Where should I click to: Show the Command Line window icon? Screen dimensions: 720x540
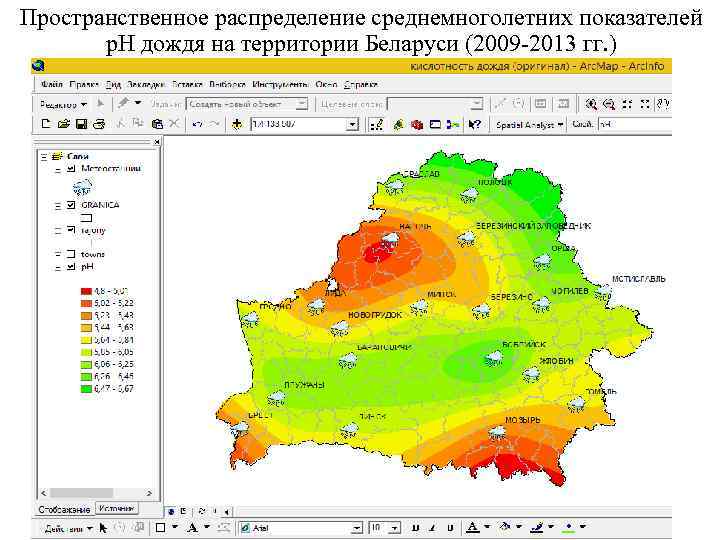(435, 124)
